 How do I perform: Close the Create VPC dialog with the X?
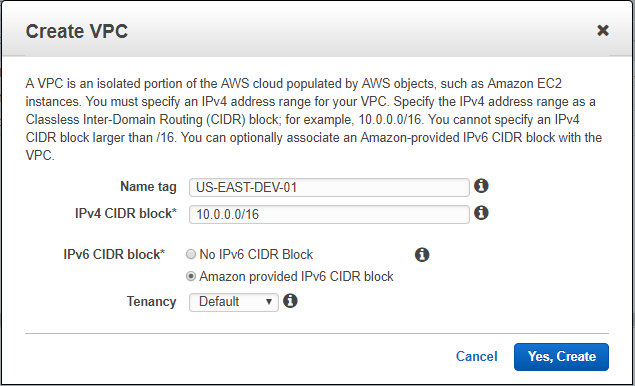point(603,30)
